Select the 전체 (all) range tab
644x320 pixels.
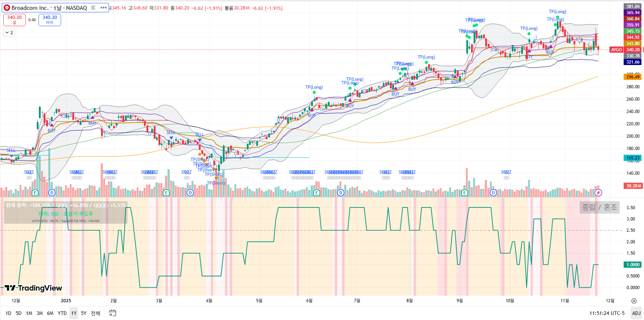[x=96, y=313]
